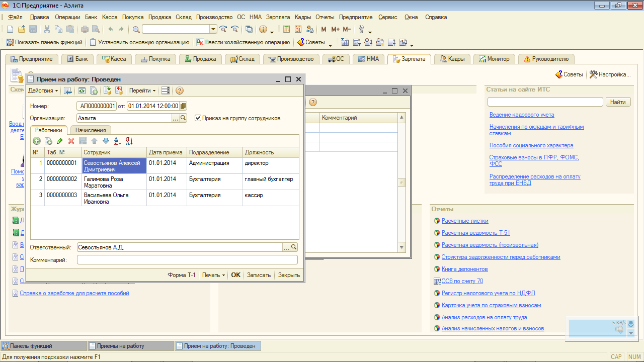This screenshot has height=362, width=644.
Task: Click the New document icon in main toolbar
Action: tap(10, 29)
